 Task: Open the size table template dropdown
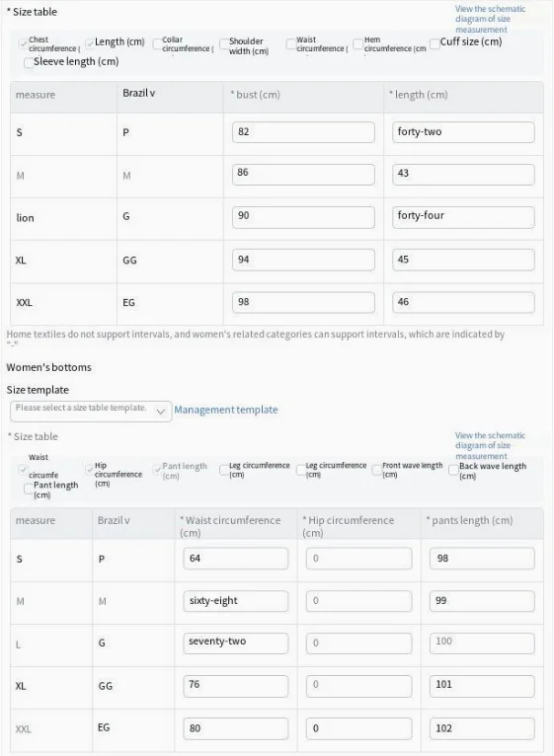click(x=91, y=412)
